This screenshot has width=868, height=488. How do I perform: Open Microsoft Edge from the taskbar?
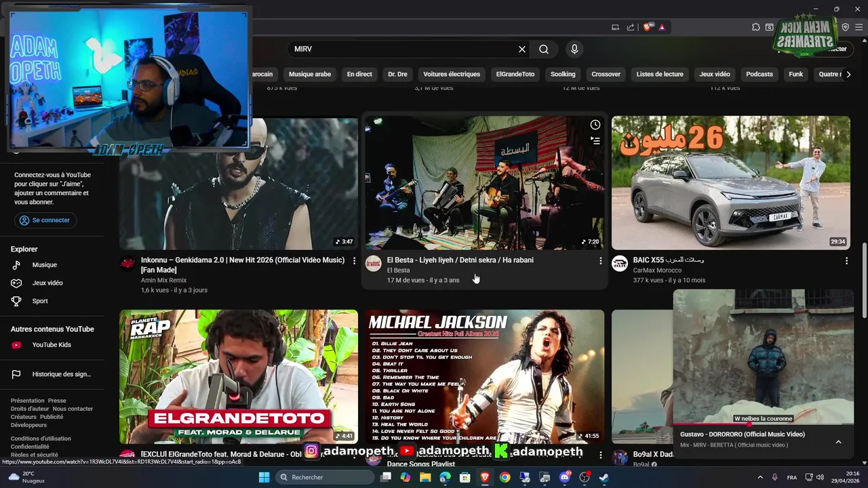coord(445,477)
